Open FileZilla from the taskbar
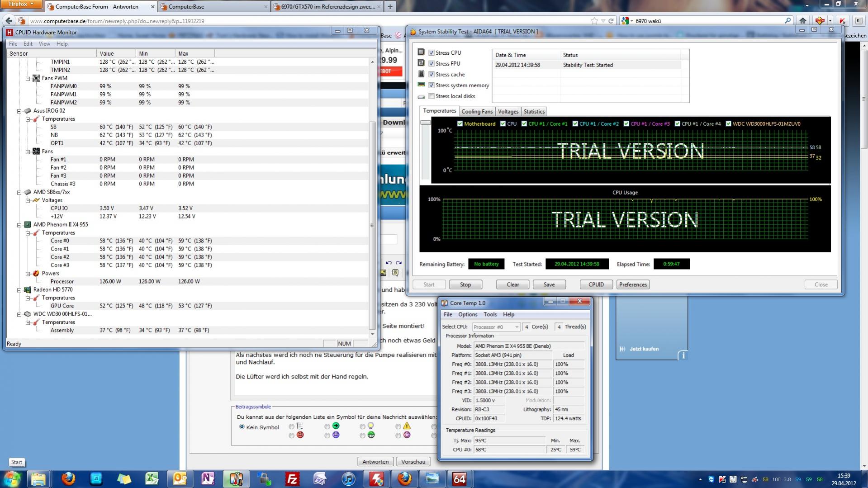 (292, 479)
